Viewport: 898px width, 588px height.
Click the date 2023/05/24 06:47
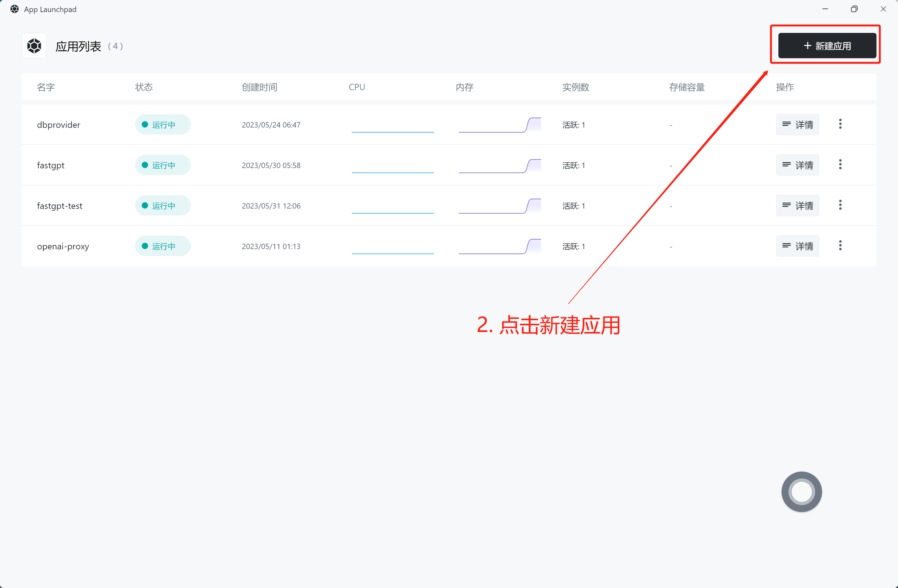pyautogui.click(x=271, y=125)
